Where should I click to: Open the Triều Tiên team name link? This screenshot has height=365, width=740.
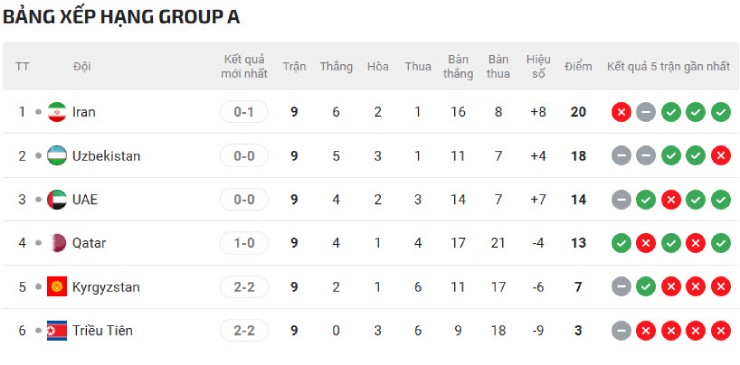tap(102, 331)
